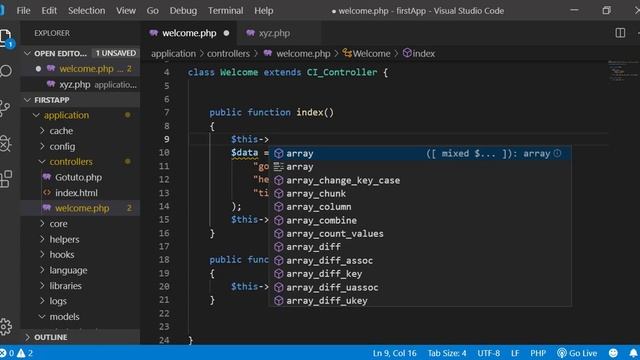Click the Welcome class breadcrumb
The image size is (640, 360).
point(367,53)
